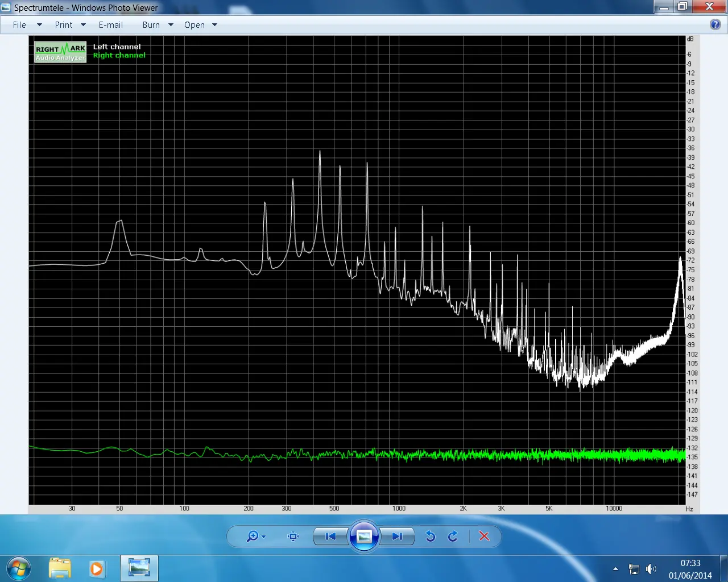Delete the photo with red X
The width and height of the screenshot is (728, 582).
click(484, 536)
